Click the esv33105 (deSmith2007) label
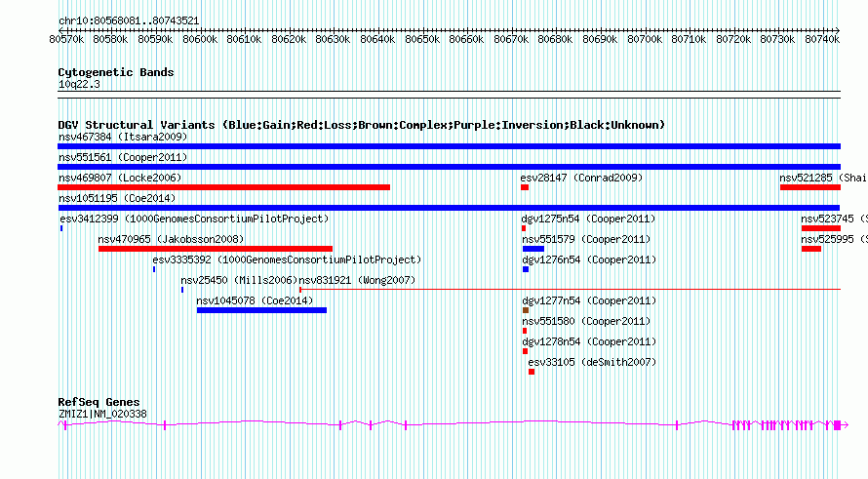 (x=592, y=362)
